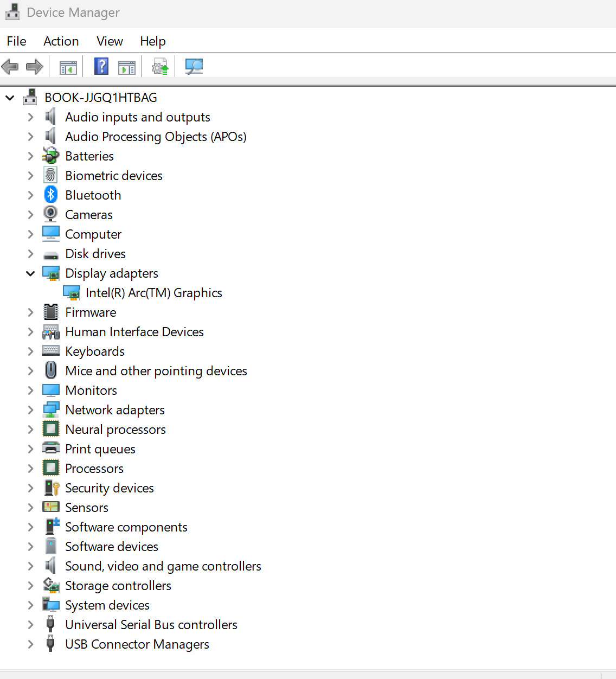Open Help via the question mark icon

pyautogui.click(x=101, y=66)
